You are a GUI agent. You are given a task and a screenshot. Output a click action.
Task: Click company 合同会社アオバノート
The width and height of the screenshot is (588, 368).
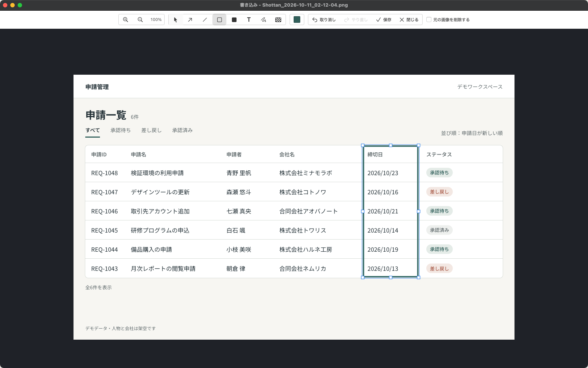[309, 211]
